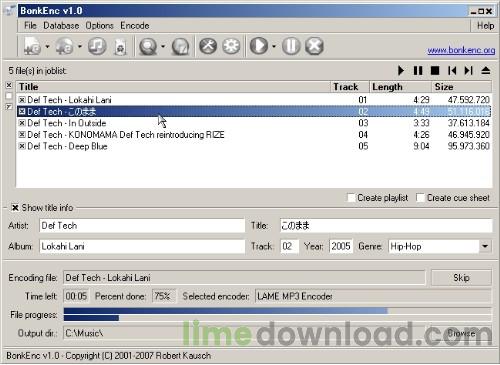This screenshot has height=365, width=500.
Task: Stop joblist playback
Action: point(435,71)
